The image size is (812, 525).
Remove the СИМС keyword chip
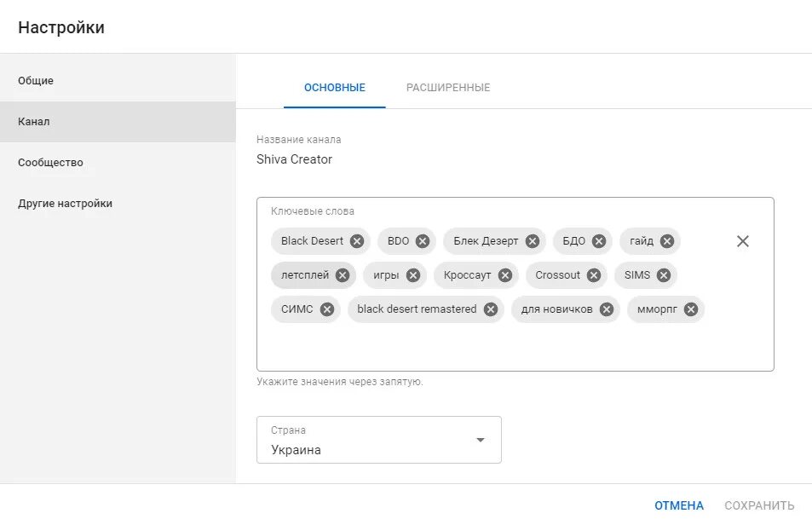327,309
